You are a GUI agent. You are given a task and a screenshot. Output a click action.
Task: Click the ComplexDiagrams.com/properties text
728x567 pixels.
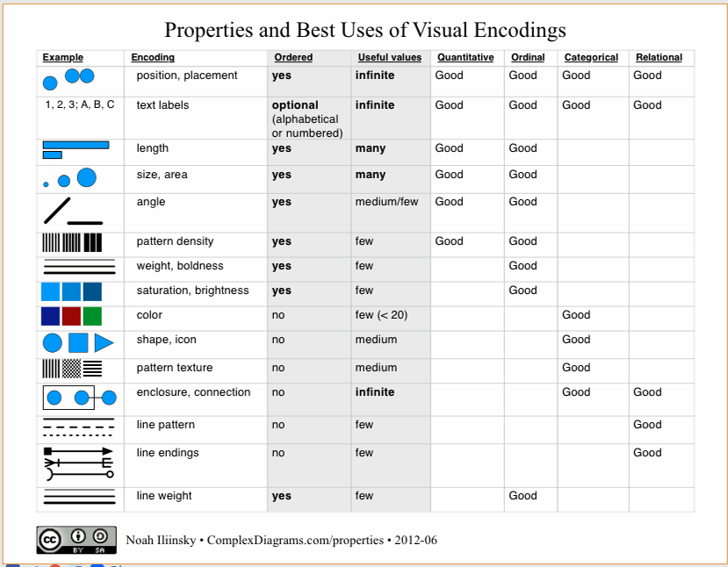(x=295, y=540)
